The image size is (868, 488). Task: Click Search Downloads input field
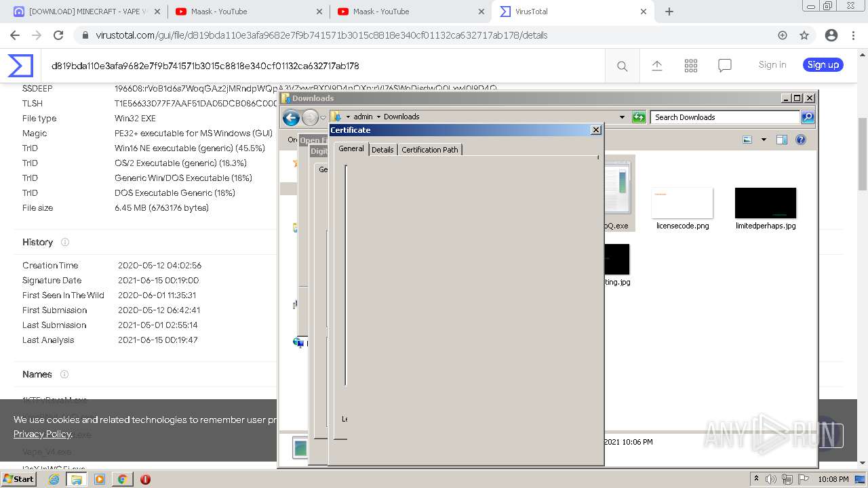point(725,117)
